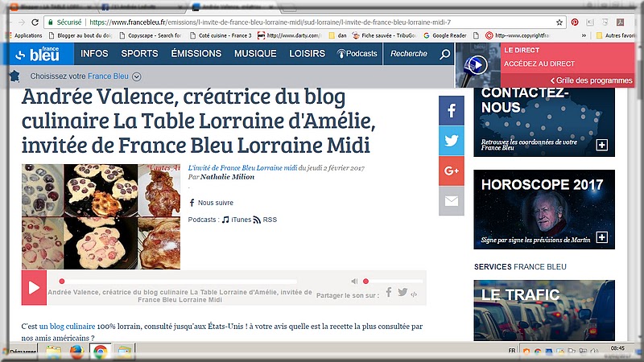Show more bookmarks with the chevron

(584, 35)
